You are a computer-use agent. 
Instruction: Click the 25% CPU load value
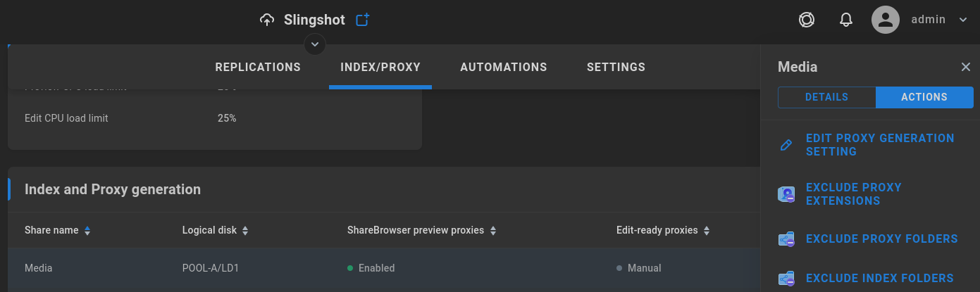pyautogui.click(x=227, y=118)
